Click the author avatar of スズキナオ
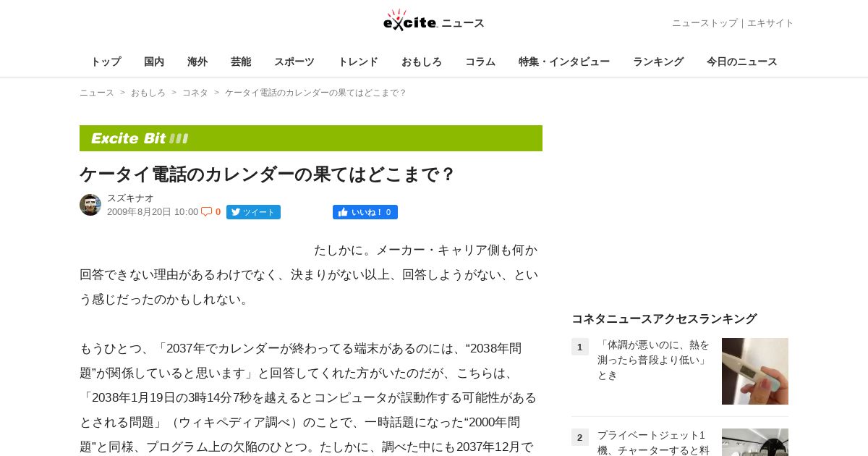The height and width of the screenshot is (456, 868). pyautogui.click(x=90, y=205)
